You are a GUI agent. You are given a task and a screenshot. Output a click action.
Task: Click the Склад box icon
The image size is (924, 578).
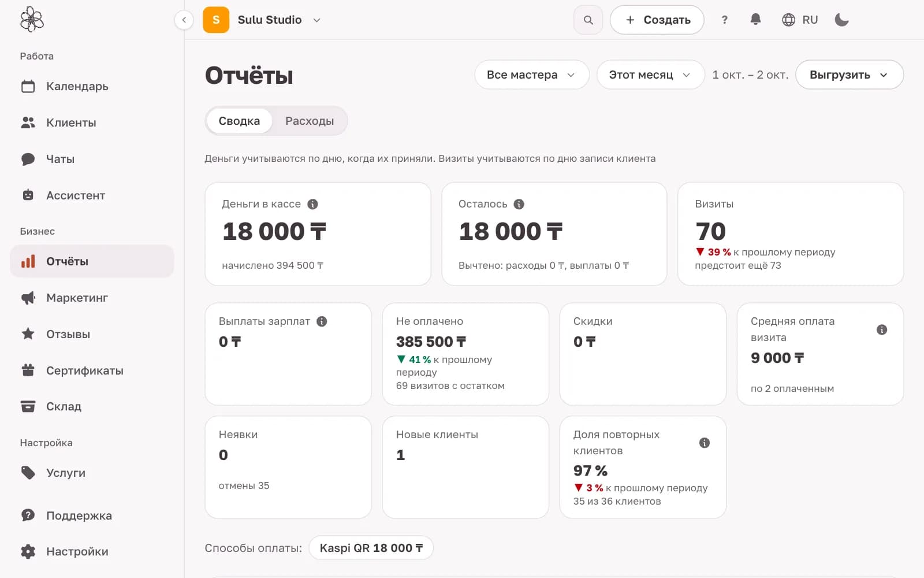click(x=28, y=406)
